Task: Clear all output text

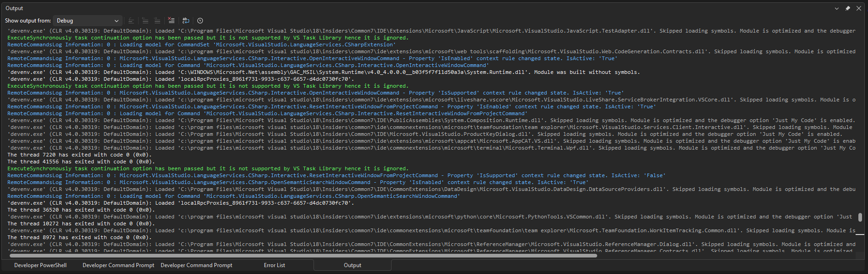Action: [171, 21]
